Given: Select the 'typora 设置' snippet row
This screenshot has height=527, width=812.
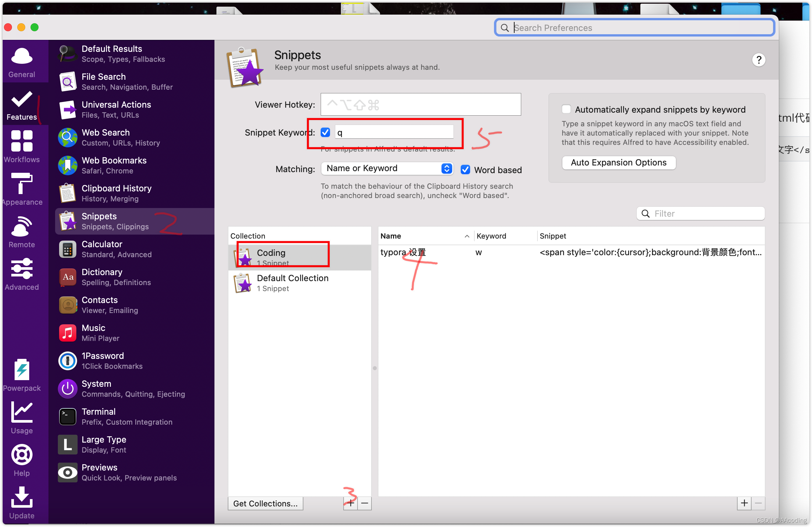Looking at the screenshot, I should point(571,253).
